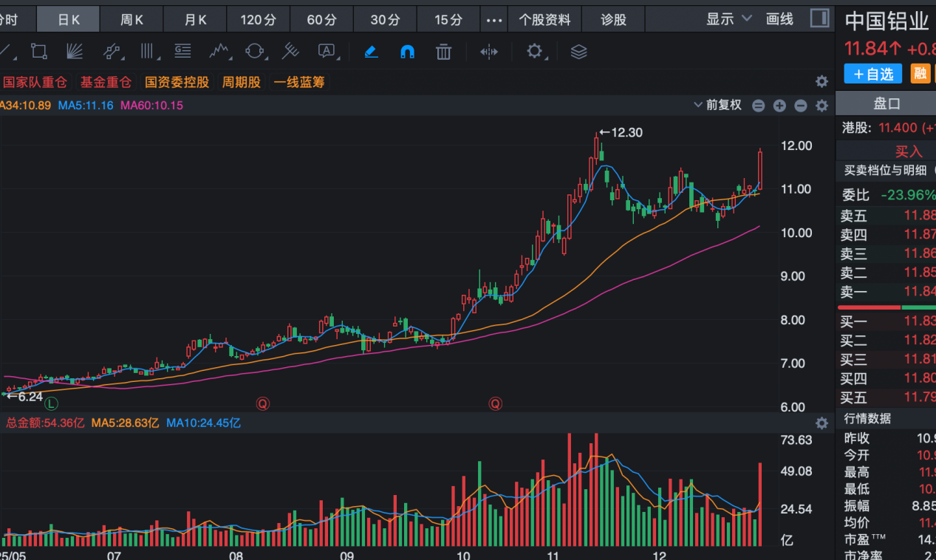Choose the text annotation tool
936x560 pixels.
(x=327, y=52)
